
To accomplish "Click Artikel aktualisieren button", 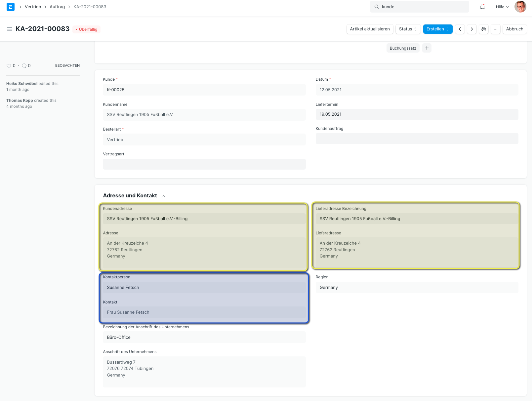I will 370,29.
